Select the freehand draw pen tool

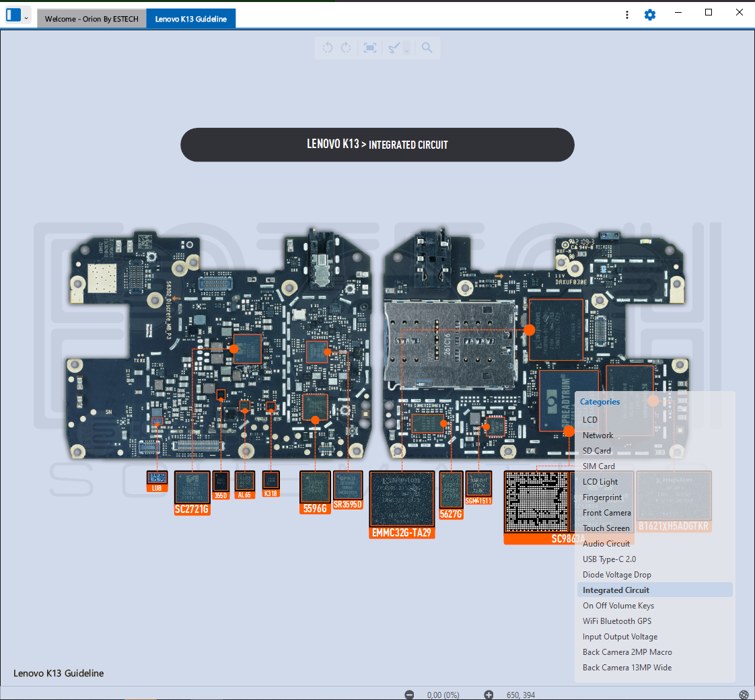coord(394,48)
